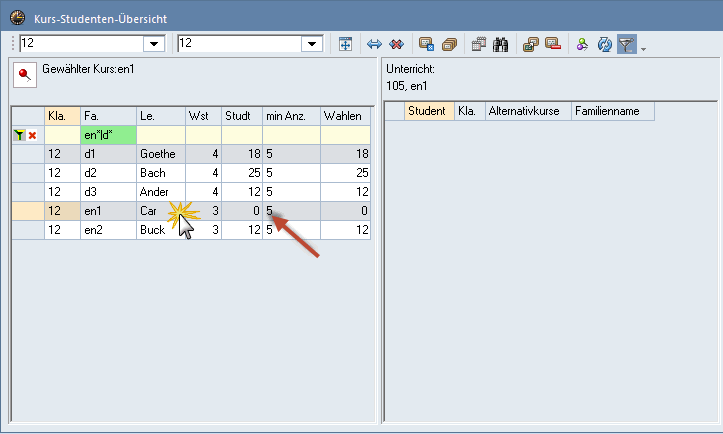The width and height of the screenshot is (723, 434).
Task: Click the empty filter field under Le.
Action: 161,135
